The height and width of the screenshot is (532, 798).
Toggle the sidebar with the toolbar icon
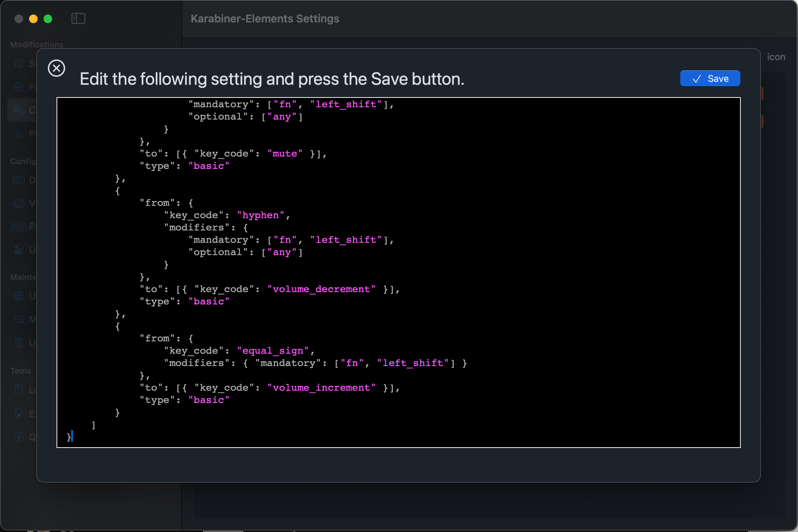[78, 18]
